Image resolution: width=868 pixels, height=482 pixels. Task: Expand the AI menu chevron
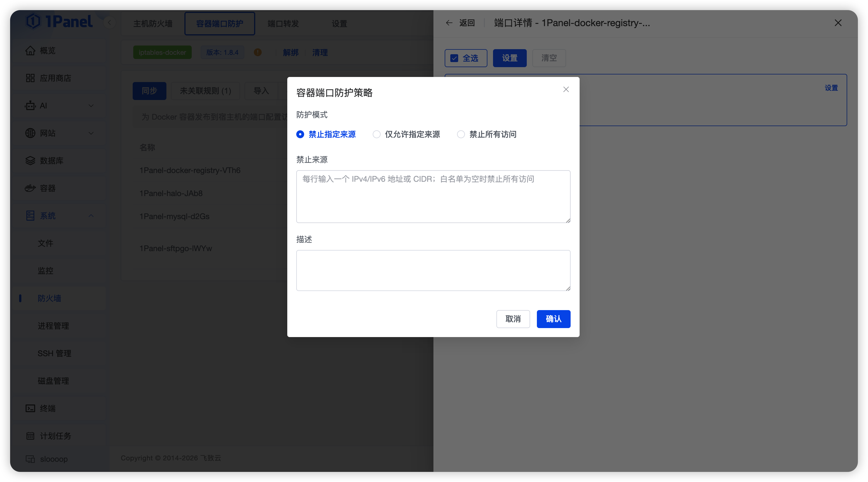91,106
